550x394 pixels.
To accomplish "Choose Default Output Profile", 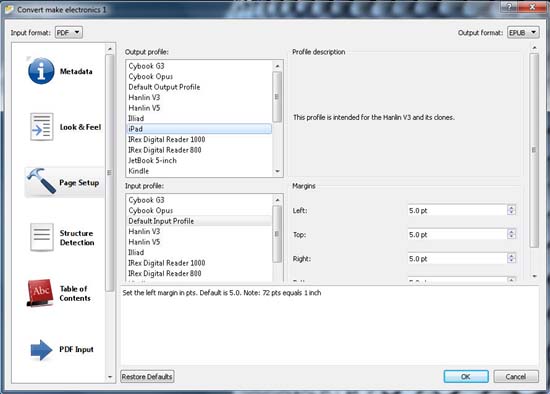I will coord(199,87).
